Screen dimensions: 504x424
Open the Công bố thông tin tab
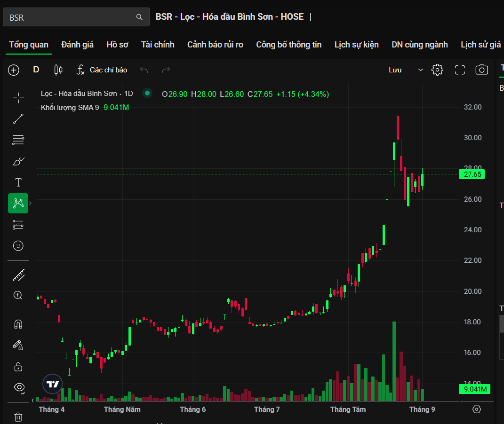pyautogui.click(x=288, y=45)
